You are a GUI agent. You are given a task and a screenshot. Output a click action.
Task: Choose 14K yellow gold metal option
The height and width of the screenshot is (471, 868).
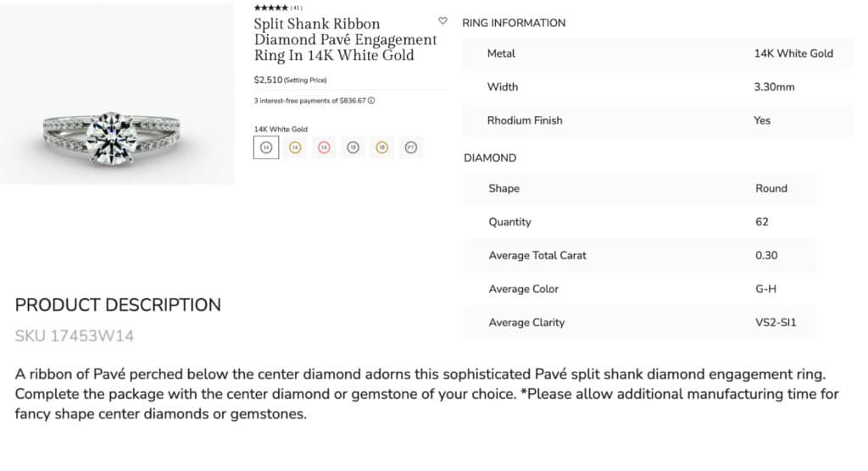295,147
